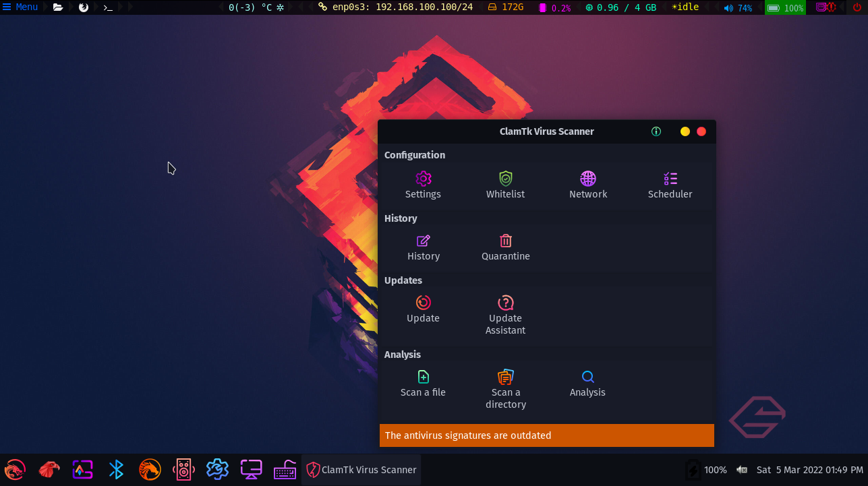
Task: Click the 0.96 / 4 GB memory indicator
Action: [x=620, y=7]
